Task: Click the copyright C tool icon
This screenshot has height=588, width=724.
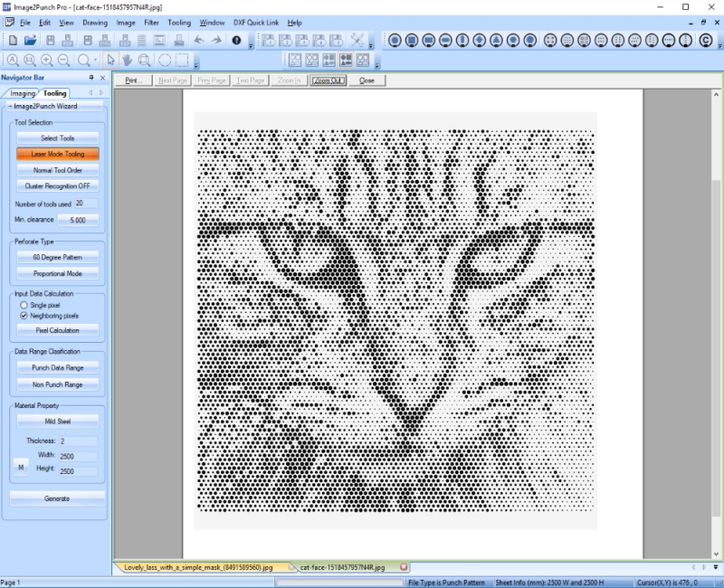Action: coord(706,41)
